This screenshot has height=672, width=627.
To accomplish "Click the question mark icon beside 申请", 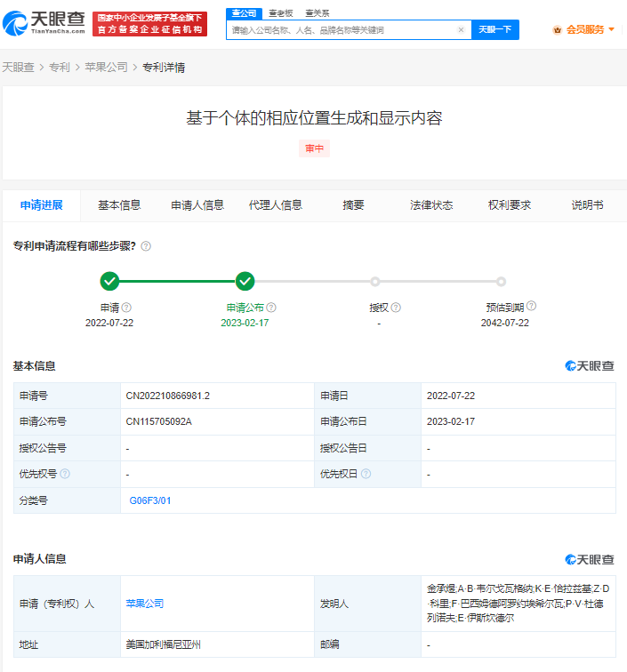I will 126,308.
